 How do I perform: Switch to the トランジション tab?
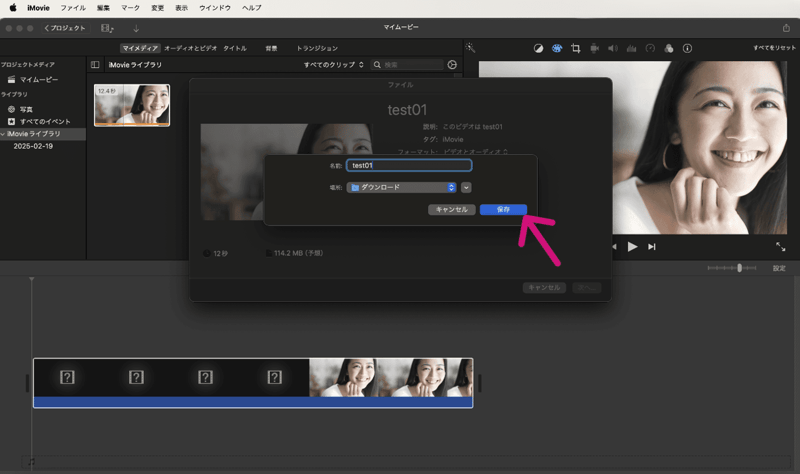point(317,48)
